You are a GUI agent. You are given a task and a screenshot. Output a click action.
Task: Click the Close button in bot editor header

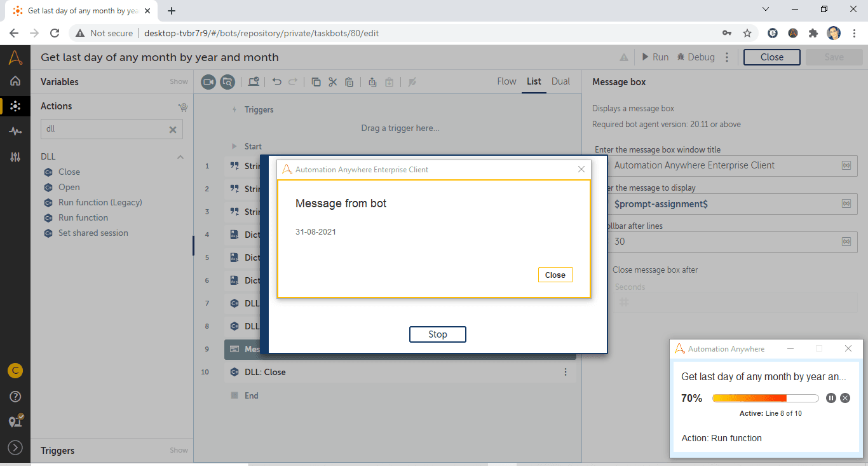tap(772, 57)
